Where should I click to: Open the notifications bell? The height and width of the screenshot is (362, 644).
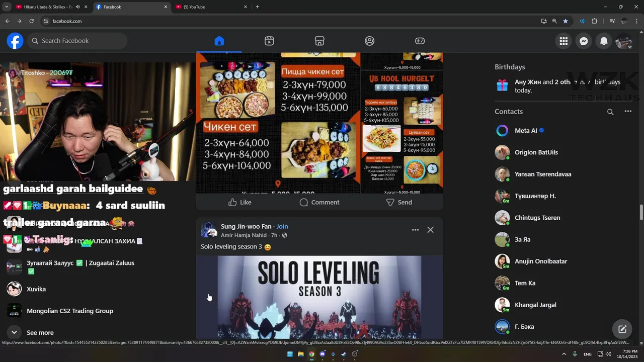click(x=604, y=41)
